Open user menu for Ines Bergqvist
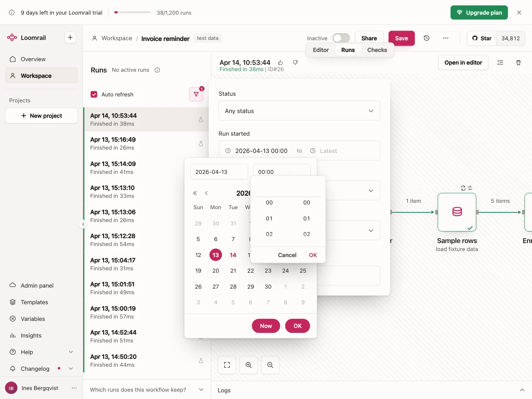This screenshot has height=399, width=532. coord(74,388)
